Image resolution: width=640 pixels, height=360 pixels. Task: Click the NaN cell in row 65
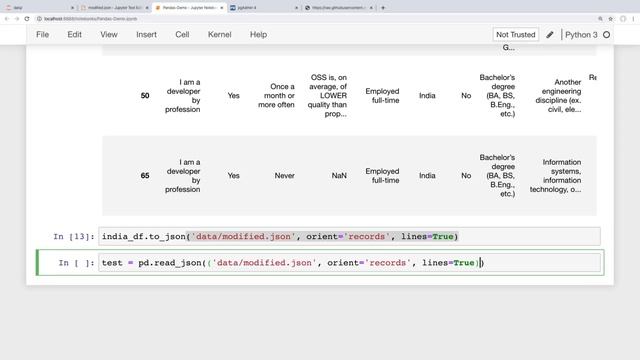pos(339,176)
